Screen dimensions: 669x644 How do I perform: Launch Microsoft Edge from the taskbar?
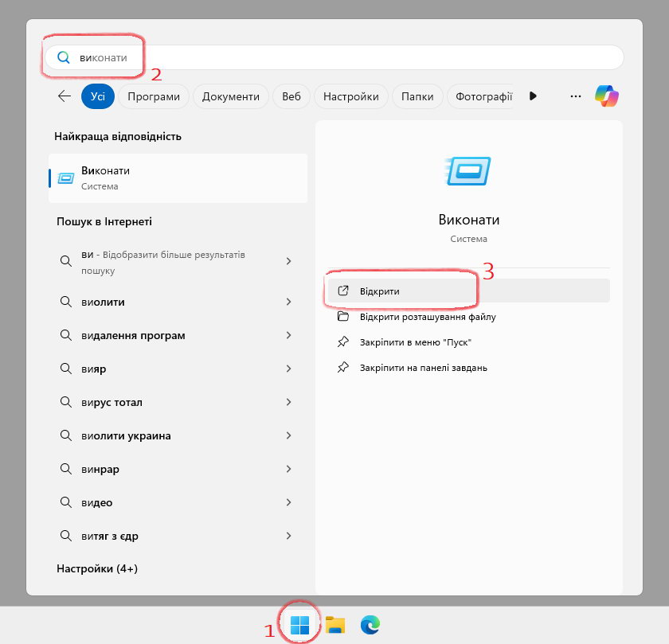coord(370,626)
